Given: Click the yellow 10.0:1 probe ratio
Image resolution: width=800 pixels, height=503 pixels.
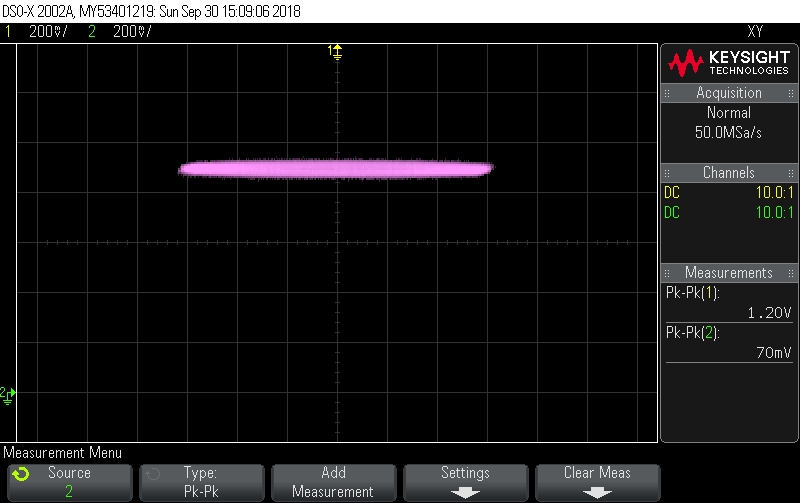Looking at the screenshot, I should [x=774, y=192].
